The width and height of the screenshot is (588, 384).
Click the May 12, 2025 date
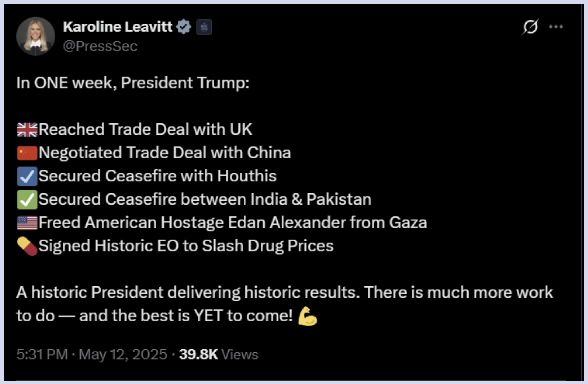pos(123,354)
